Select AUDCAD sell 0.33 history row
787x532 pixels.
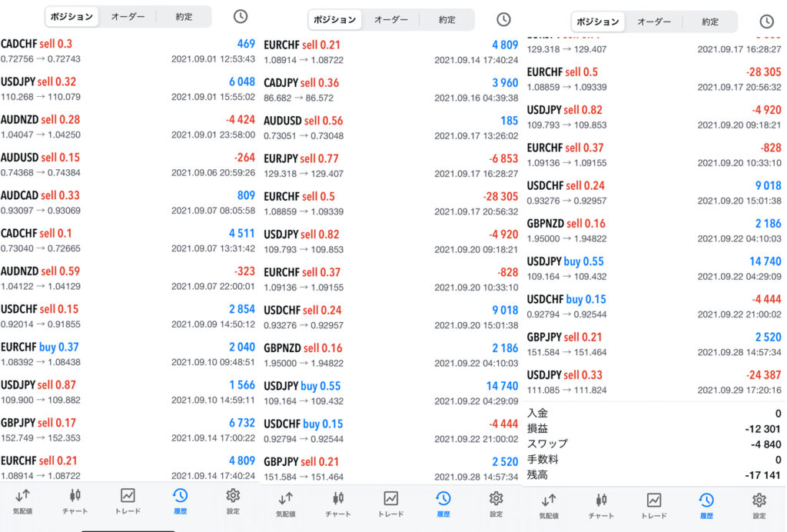(128, 203)
